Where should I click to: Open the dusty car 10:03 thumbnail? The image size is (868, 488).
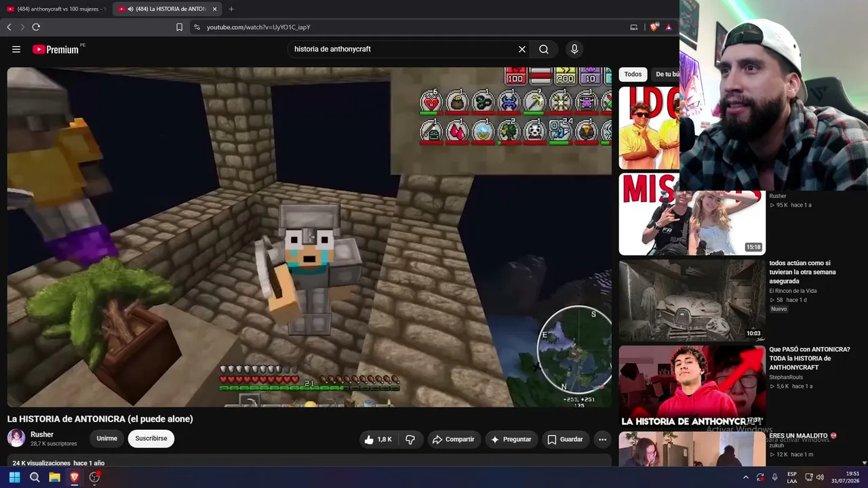pyautogui.click(x=692, y=300)
